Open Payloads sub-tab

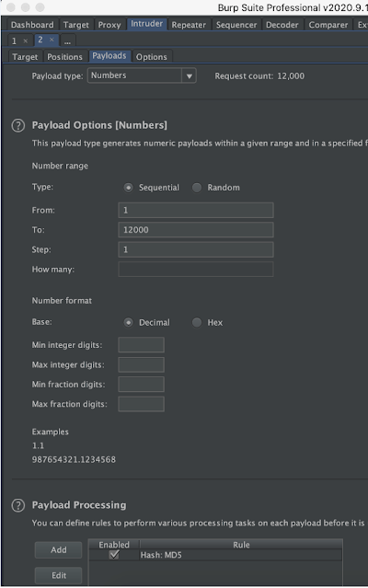point(109,55)
